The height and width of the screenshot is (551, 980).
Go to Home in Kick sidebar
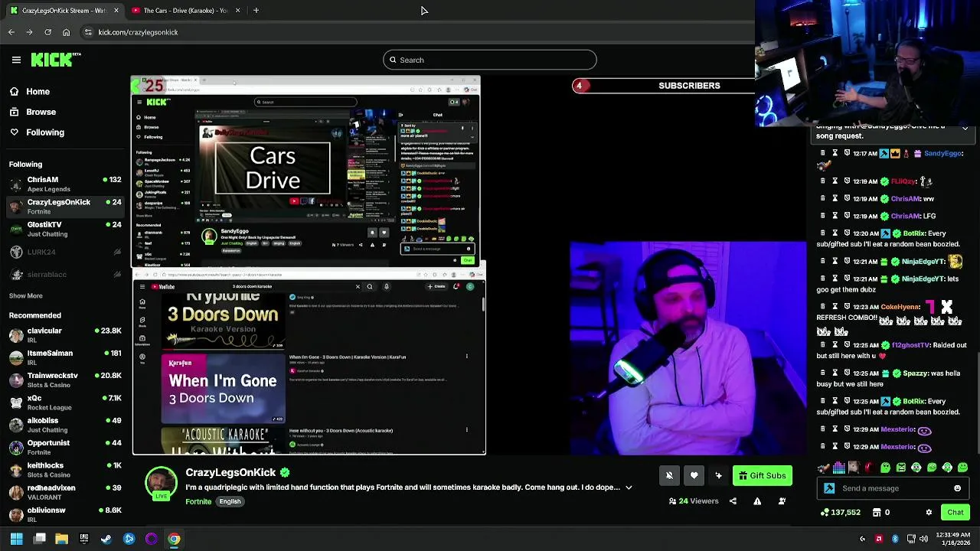pos(29,92)
